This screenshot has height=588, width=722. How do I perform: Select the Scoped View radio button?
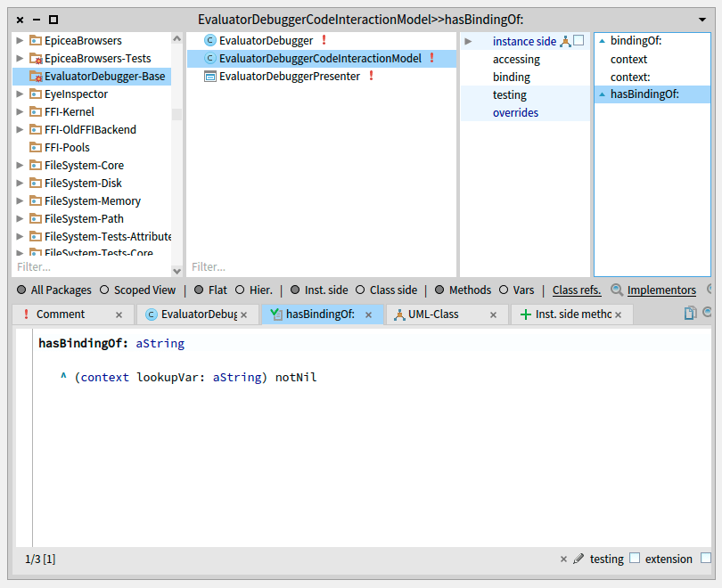(104, 290)
